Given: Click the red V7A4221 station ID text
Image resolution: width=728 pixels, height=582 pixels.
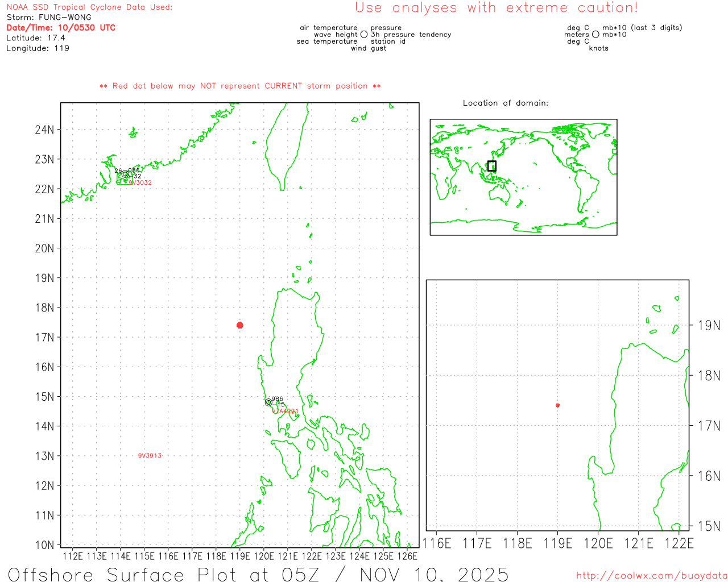Looking at the screenshot, I should 284,411.
